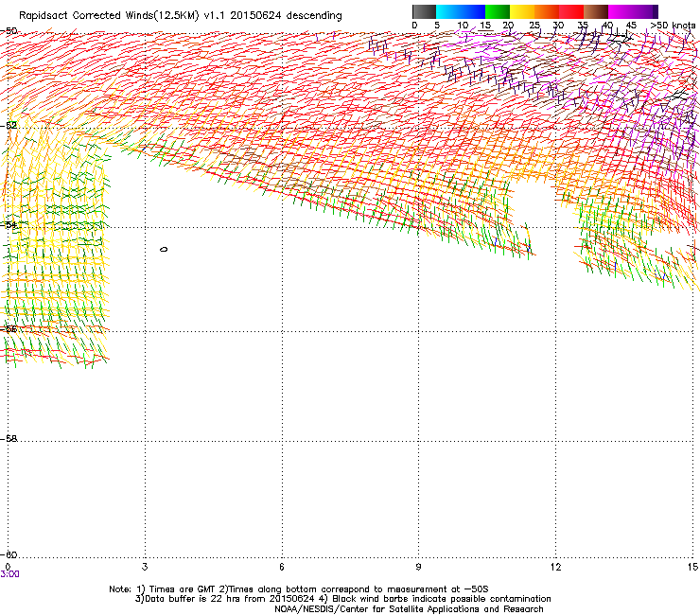
Task: Click the '-60' latitude axis label
Action: (x=9, y=554)
